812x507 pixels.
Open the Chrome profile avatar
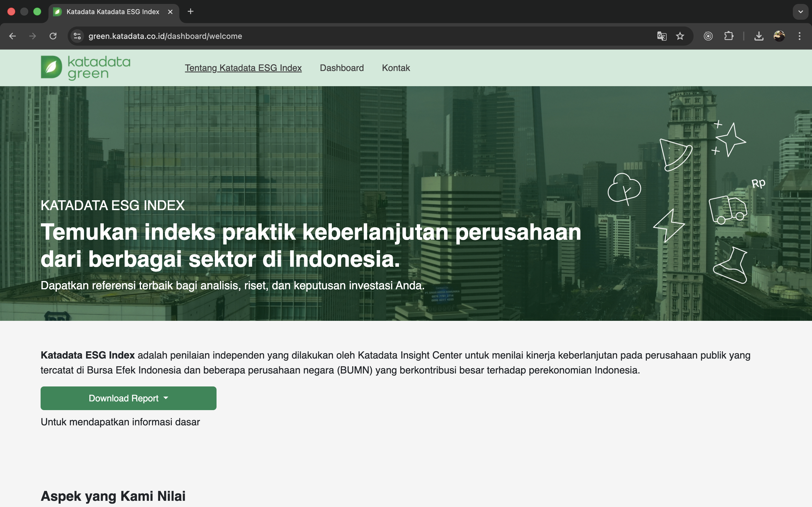click(780, 36)
